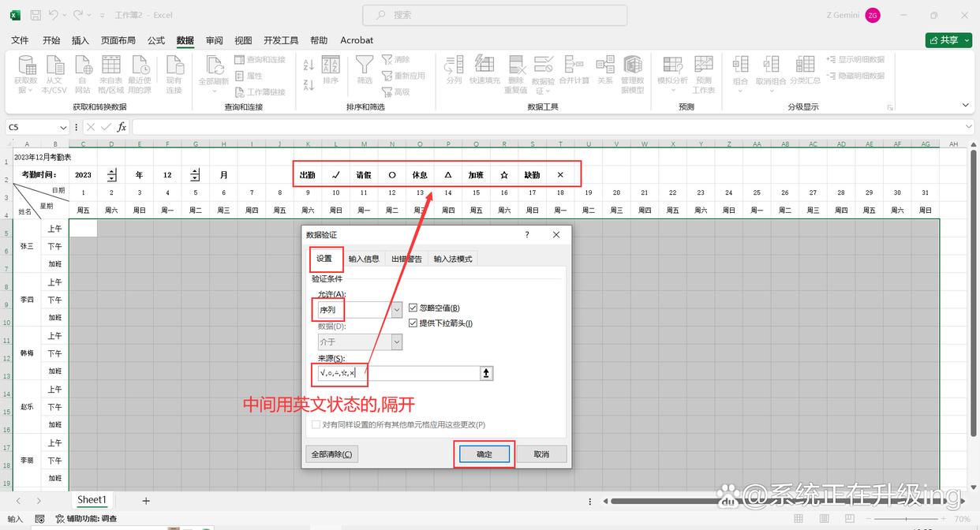Open the Name Box dropdown arrow

pyautogui.click(x=63, y=127)
